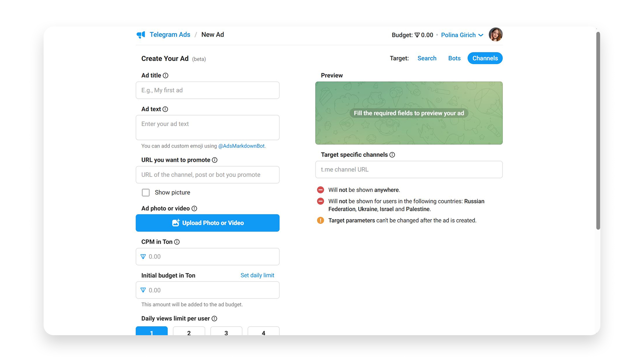Click the URL you want to promote info icon
This screenshot has width=644, height=362.
(215, 160)
